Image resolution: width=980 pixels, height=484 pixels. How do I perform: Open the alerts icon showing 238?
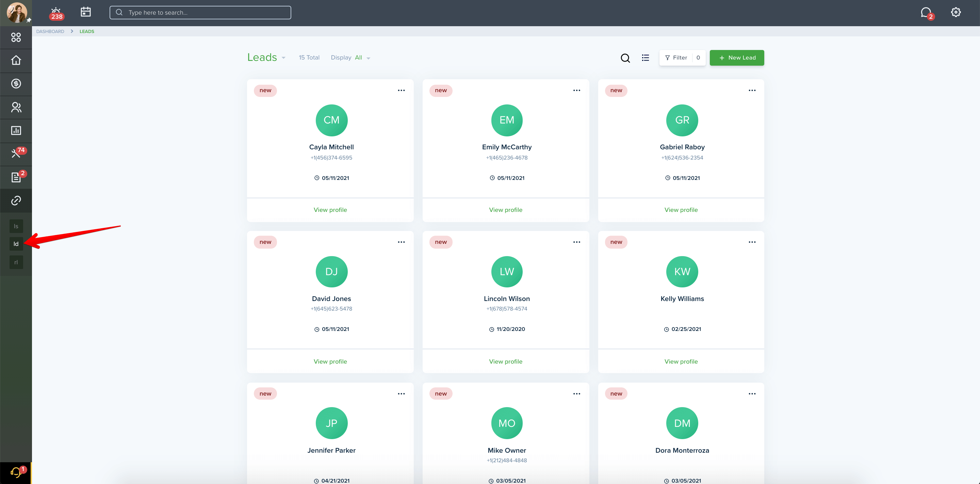pyautogui.click(x=56, y=13)
